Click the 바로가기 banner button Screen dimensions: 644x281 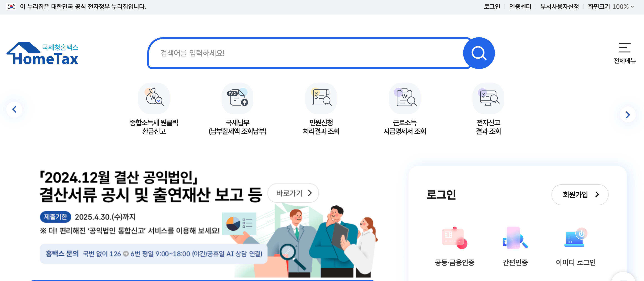coord(293,193)
